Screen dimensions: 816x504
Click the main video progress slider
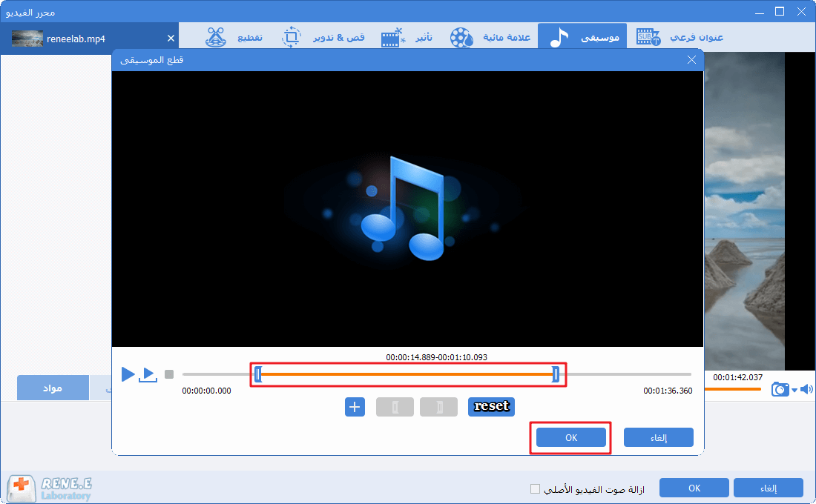(x=733, y=388)
